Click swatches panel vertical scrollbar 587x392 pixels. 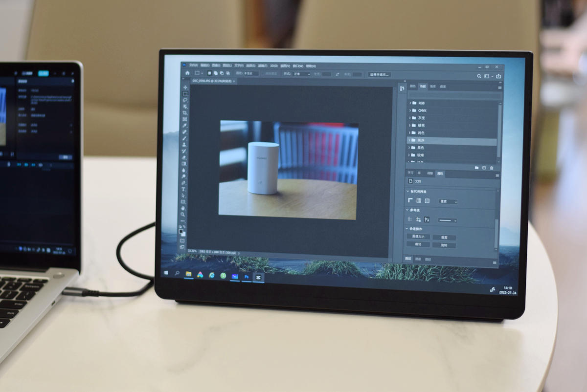[499, 132]
